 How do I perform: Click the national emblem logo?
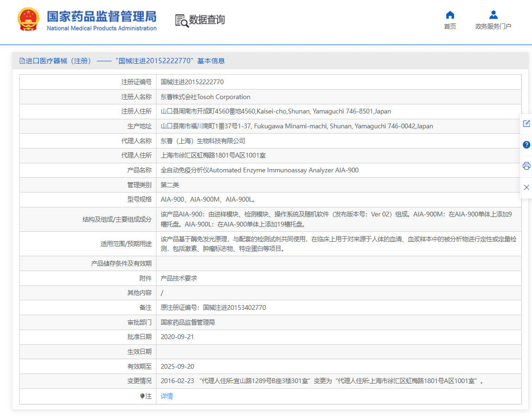pyautogui.click(x=29, y=19)
